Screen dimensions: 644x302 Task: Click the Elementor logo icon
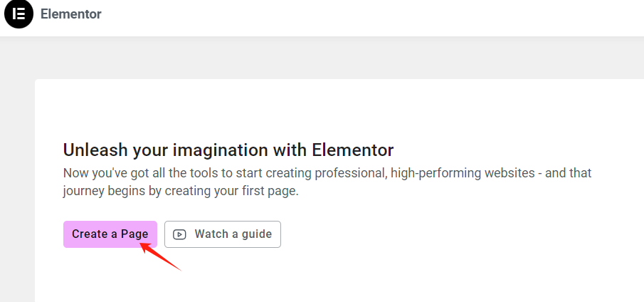coord(19,14)
